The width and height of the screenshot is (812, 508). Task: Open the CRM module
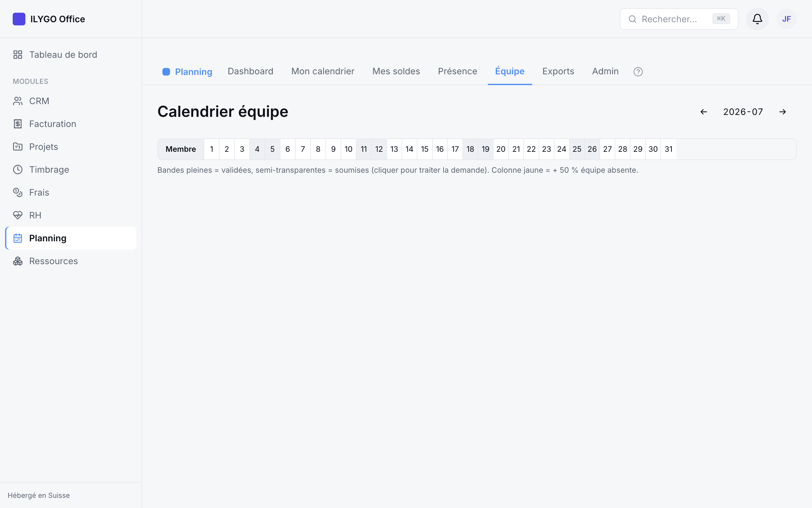click(71, 101)
